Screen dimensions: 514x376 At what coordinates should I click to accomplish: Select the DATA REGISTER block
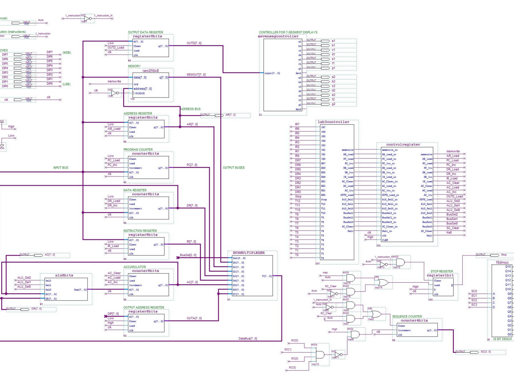[x=148, y=208]
